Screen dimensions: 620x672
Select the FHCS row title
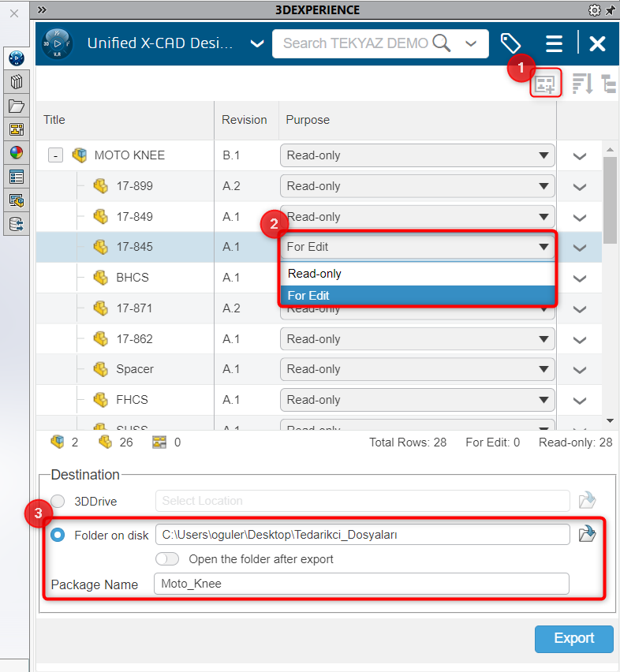pyautogui.click(x=132, y=400)
